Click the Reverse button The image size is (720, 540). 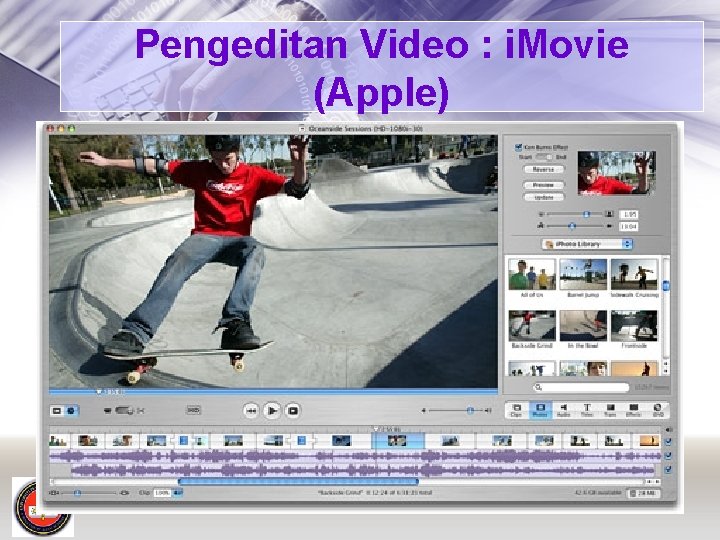click(x=544, y=169)
